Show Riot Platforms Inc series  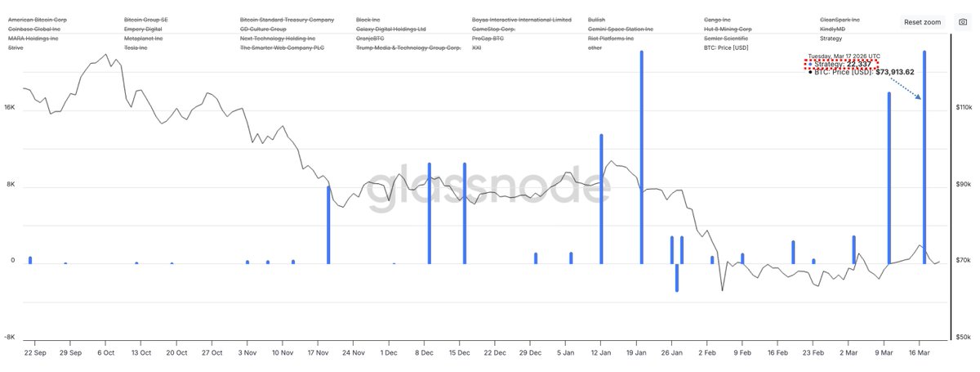coord(611,38)
